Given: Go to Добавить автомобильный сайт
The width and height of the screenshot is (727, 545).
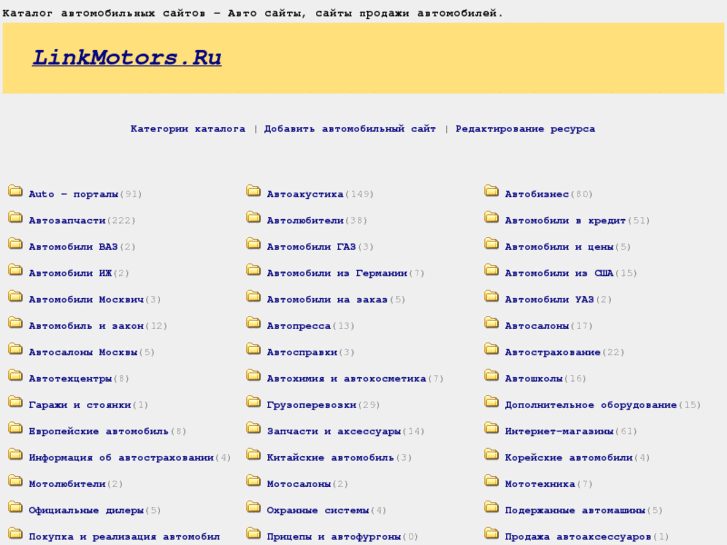Looking at the screenshot, I should tap(350, 129).
